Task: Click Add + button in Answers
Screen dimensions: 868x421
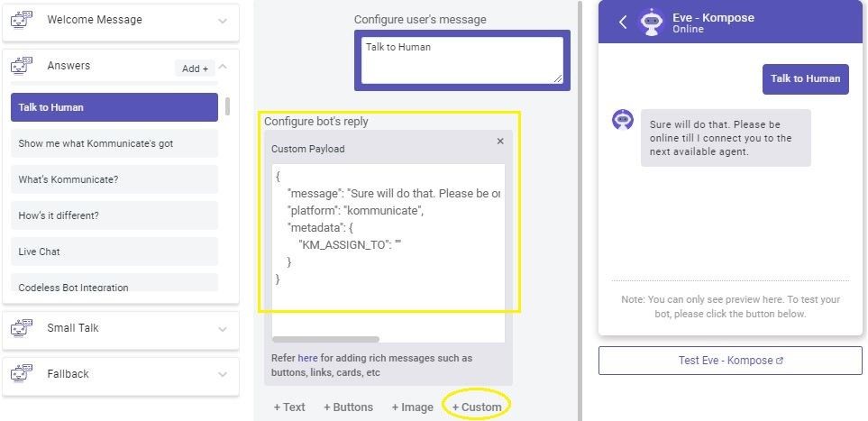Action: pos(195,69)
